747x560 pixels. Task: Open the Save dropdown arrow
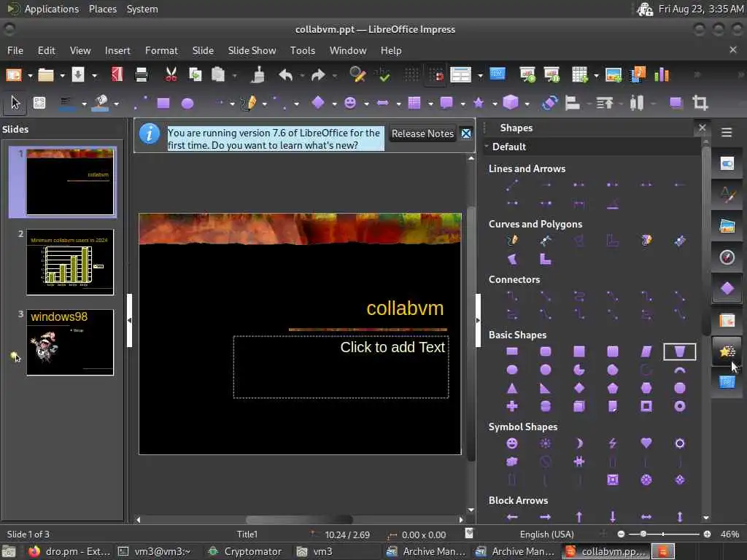pos(94,75)
